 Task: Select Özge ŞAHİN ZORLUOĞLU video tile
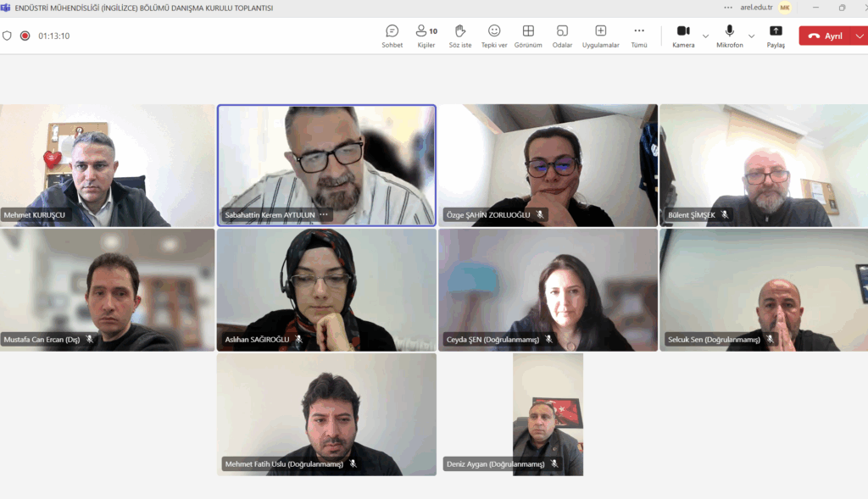[x=548, y=165]
